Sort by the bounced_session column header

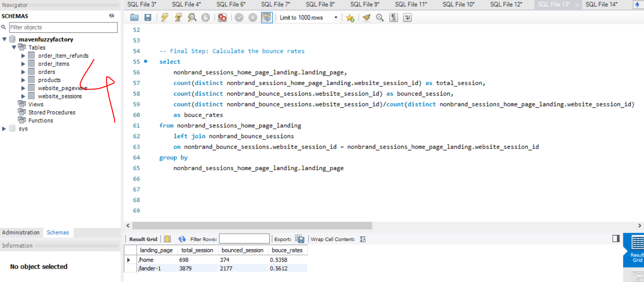click(x=243, y=250)
